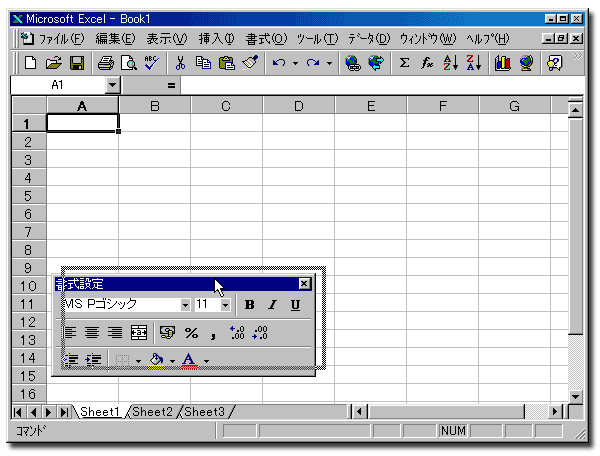
Task: Open the 書式(O) menu
Action: click(x=266, y=39)
